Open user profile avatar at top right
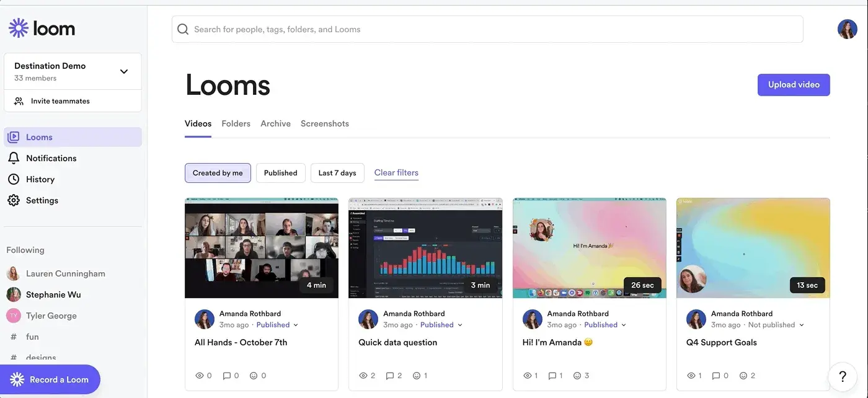This screenshot has height=398, width=868. coord(847,29)
